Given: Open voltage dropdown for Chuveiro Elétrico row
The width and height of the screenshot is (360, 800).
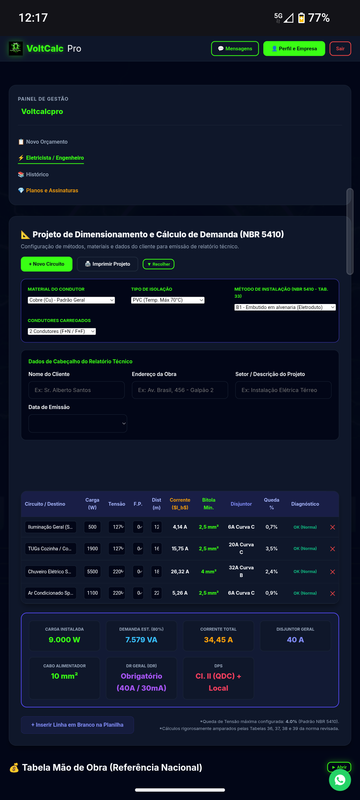Looking at the screenshot, I should [x=117, y=571].
